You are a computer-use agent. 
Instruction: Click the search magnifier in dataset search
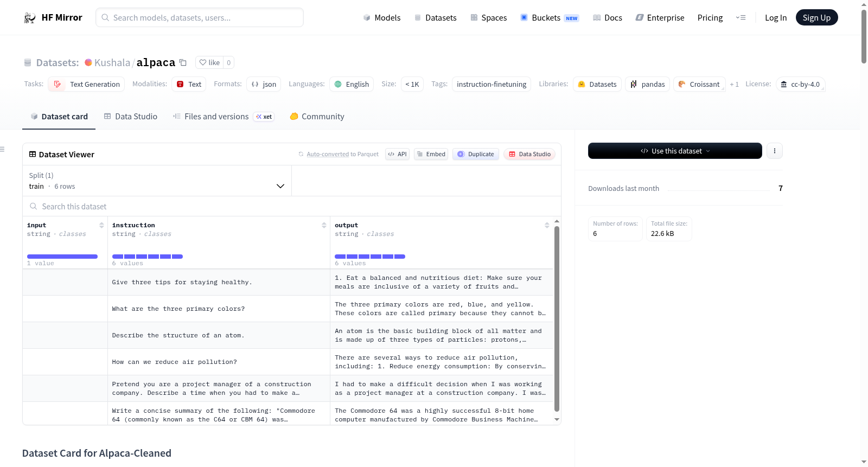(34, 206)
